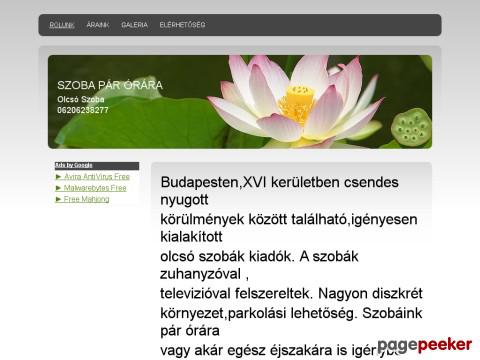Click the SZOBA PÁR ÓRÁRA site title
This screenshot has width=480, height=360.
[x=110, y=85]
